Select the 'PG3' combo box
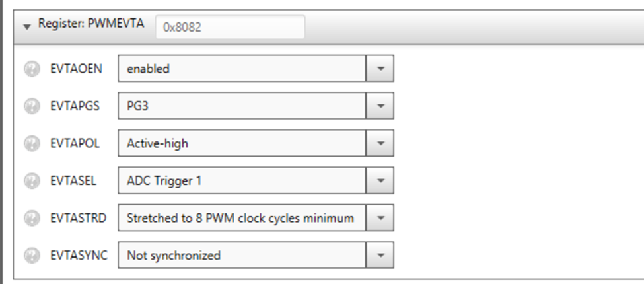This screenshot has height=284, width=644. (x=241, y=106)
